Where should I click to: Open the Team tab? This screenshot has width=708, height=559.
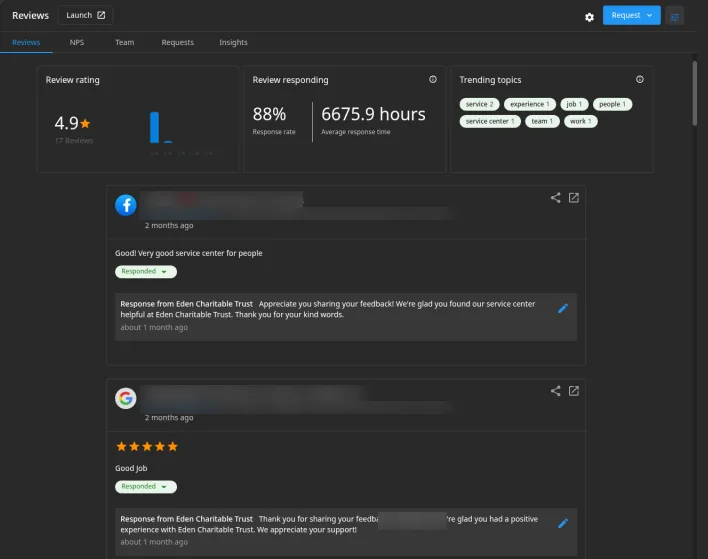coord(125,42)
